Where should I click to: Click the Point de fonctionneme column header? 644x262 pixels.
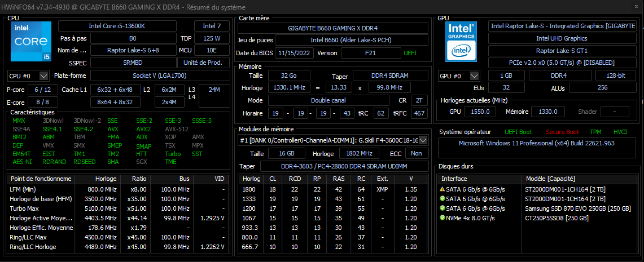(41, 179)
